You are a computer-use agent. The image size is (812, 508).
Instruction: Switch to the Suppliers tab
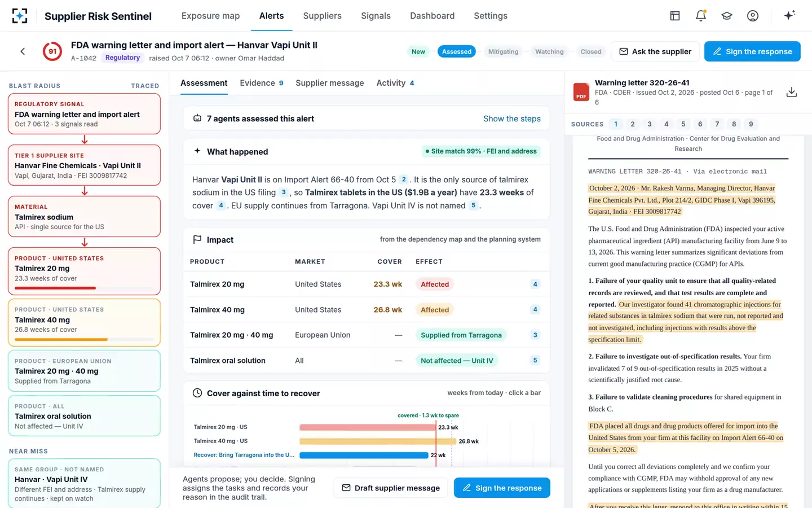(x=322, y=16)
